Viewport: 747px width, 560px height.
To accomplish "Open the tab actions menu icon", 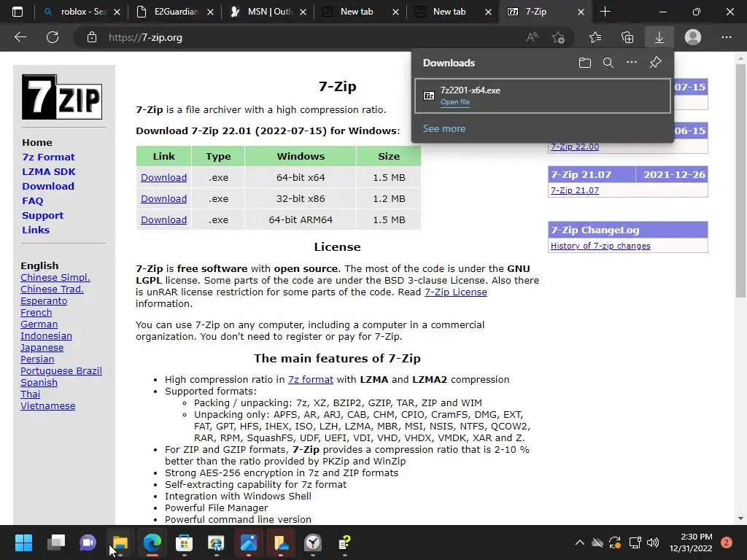I will [x=18, y=12].
